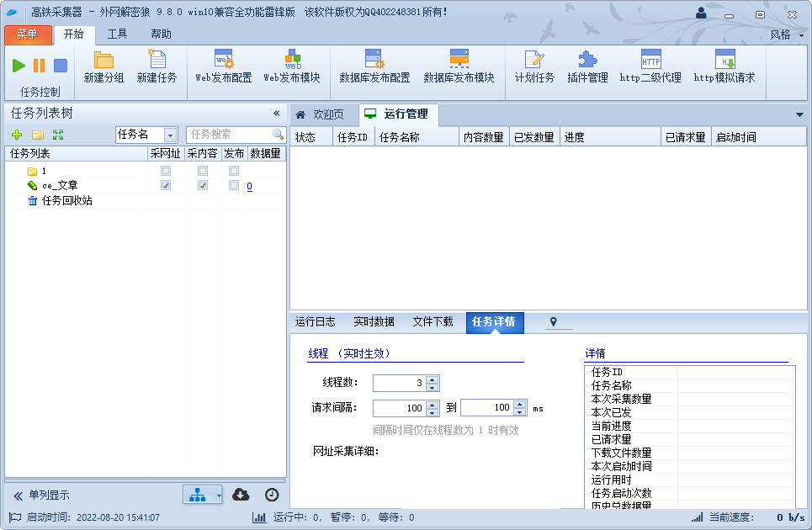Screen dimensions: 812x530
Task: Create new group via 新建分组
Action: (103, 67)
